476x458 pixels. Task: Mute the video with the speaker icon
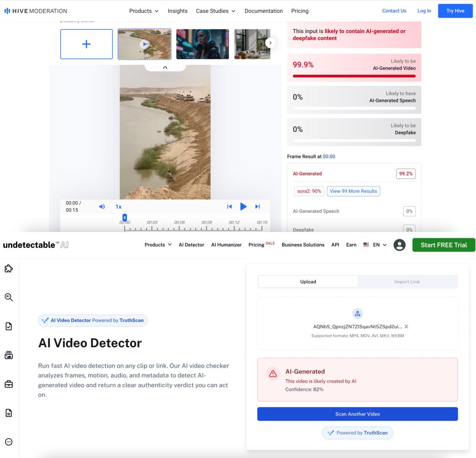(x=102, y=207)
